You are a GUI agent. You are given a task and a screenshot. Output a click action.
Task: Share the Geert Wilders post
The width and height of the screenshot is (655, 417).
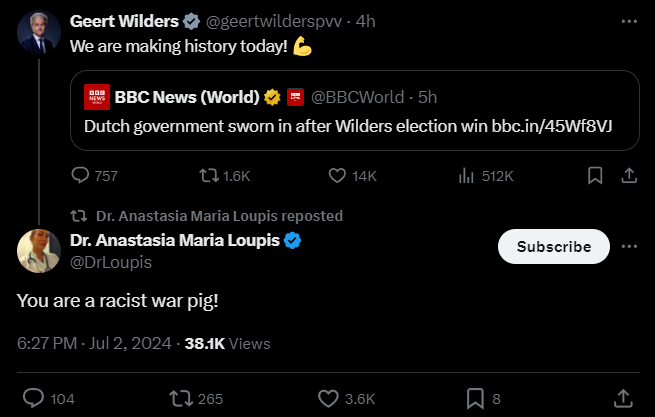[x=630, y=176]
